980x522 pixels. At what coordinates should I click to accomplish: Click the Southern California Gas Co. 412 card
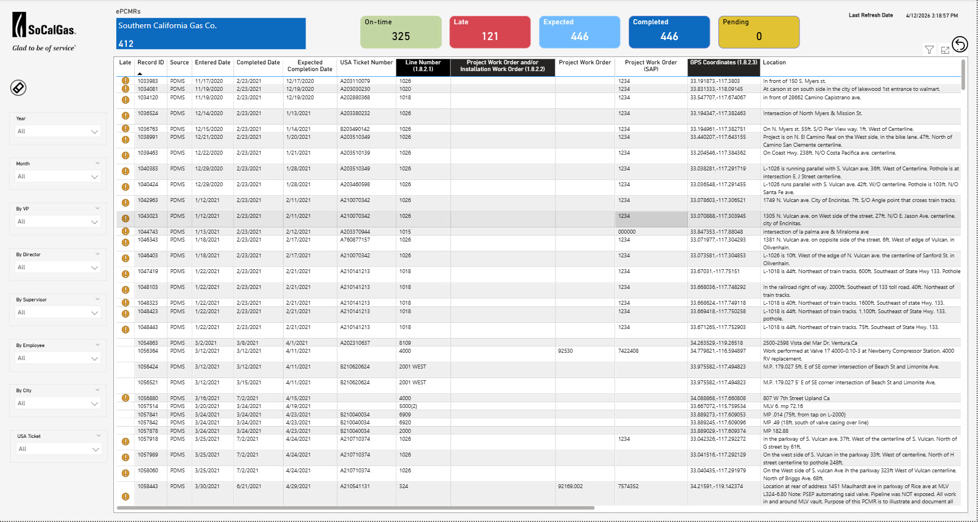211,34
